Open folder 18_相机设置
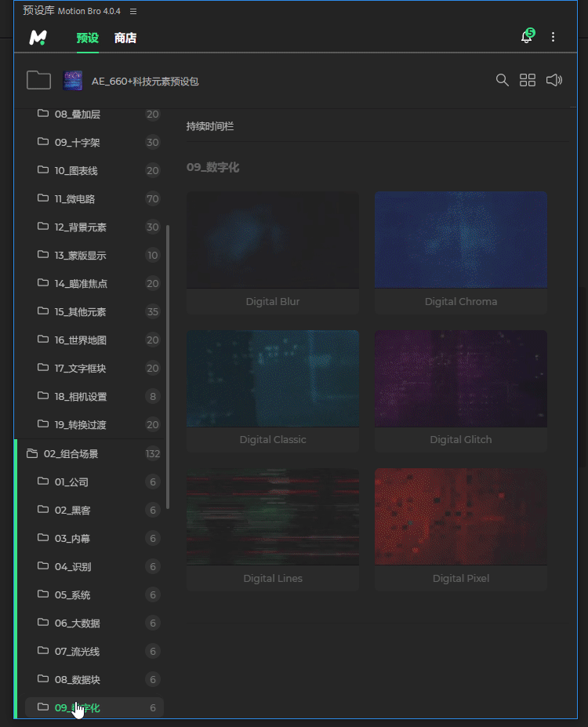The height and width of the screenshot is (727, 588). click(x=94, y=397)
